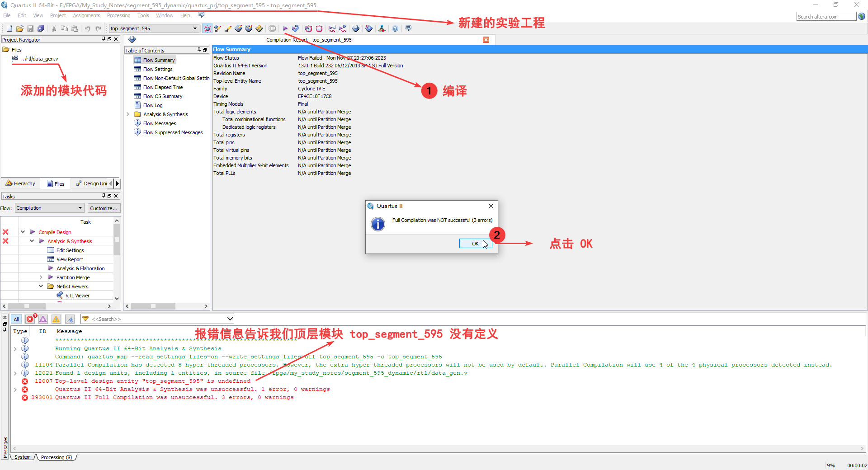The height and width of the screenshot is (470, 868).
Task: Select Flow Log in Table of Contents
Action: [153, 105]
